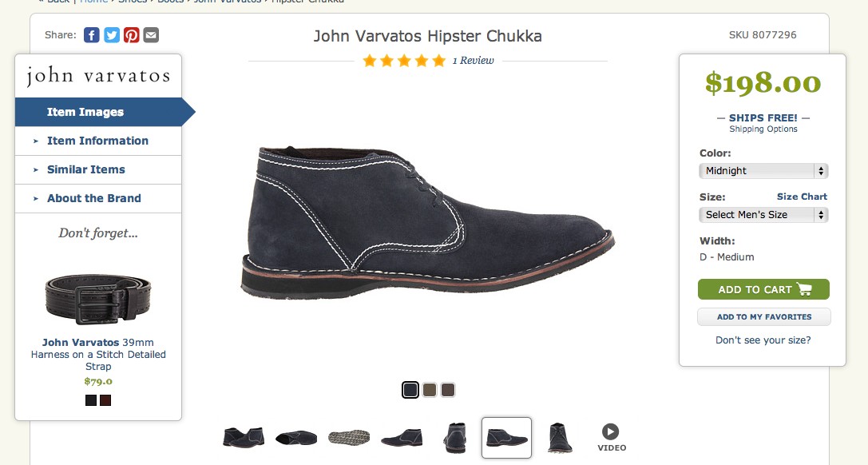Expand the Item Information section

point(98,141)
